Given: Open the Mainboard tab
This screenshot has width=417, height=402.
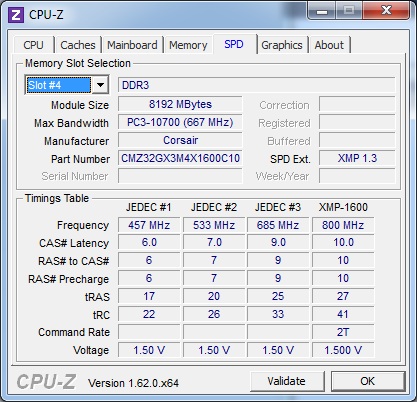Looking at the screenshot, I should coord(132,45).
